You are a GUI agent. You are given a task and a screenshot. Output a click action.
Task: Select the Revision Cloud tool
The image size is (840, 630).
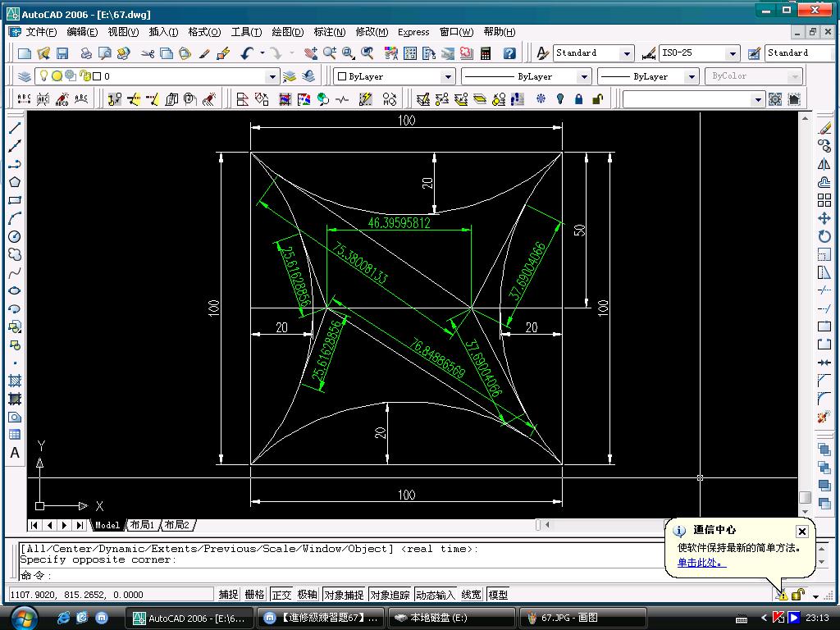pos(15,254)
